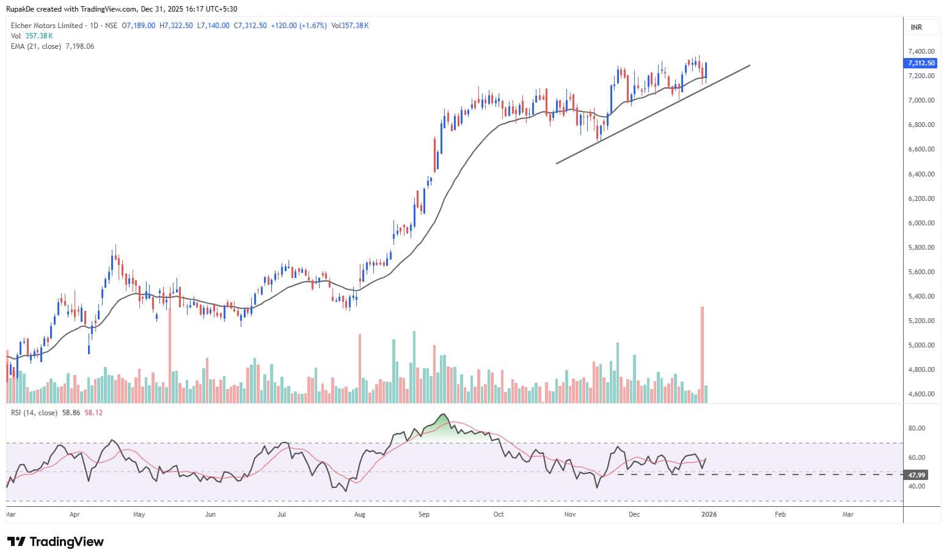Click the 4,600.00 price axis label
947x560 pixels.
(x=921, y=394)
